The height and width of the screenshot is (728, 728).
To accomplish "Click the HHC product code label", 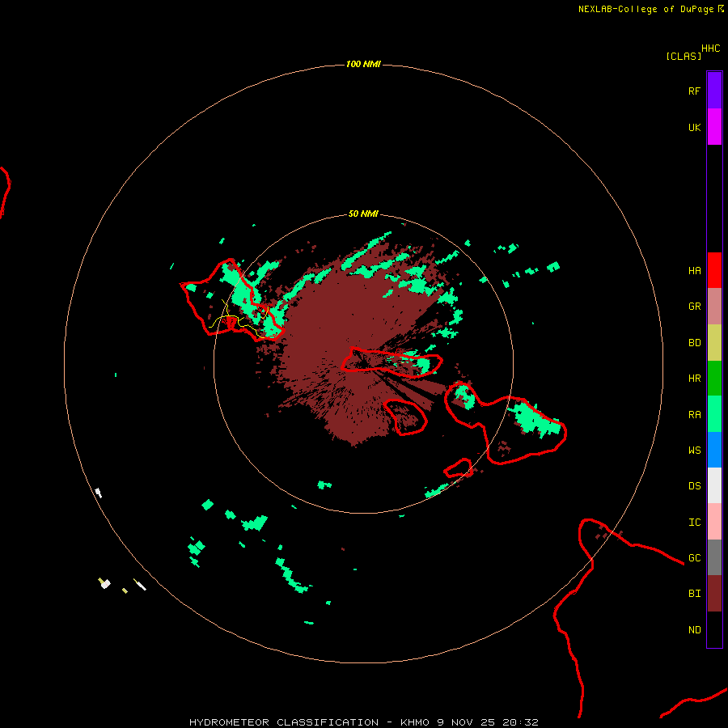I will [710, 49].
